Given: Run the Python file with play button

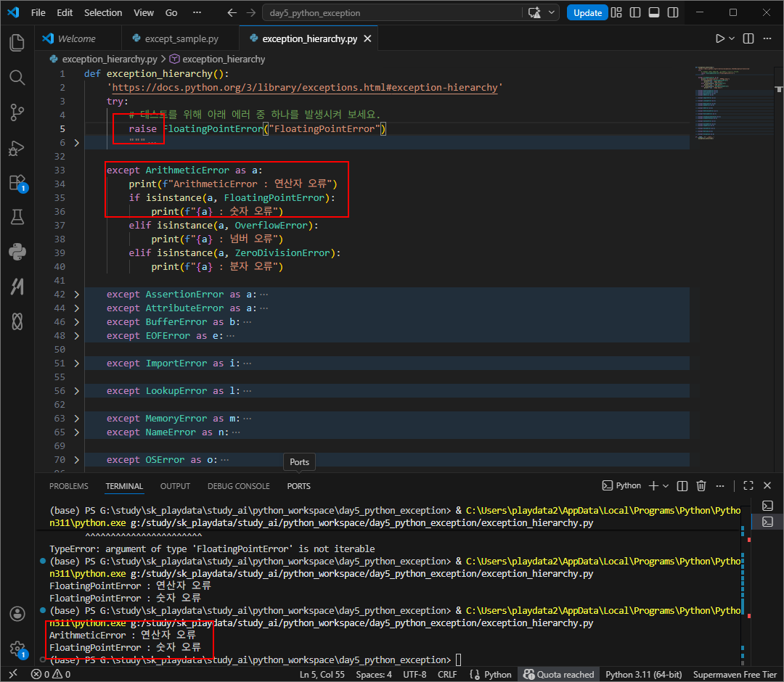Looking at the screenshot, I should [x=719, y=38].
